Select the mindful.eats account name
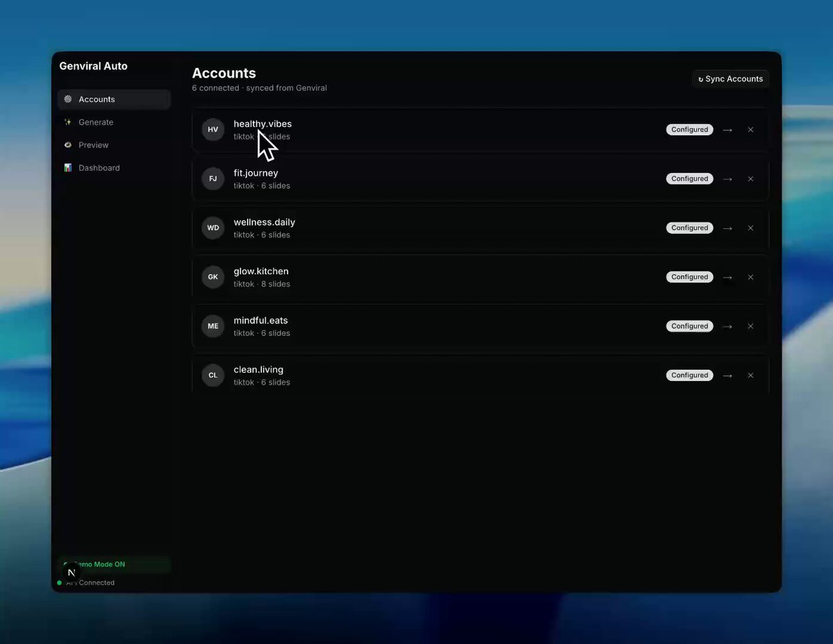Screen dimensions: 833x644 pos(260,321)
